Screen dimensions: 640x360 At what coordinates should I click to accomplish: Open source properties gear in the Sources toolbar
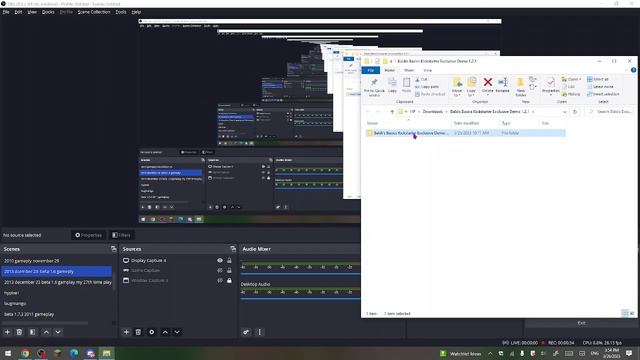pyautogui.click(x=152, y=332)
